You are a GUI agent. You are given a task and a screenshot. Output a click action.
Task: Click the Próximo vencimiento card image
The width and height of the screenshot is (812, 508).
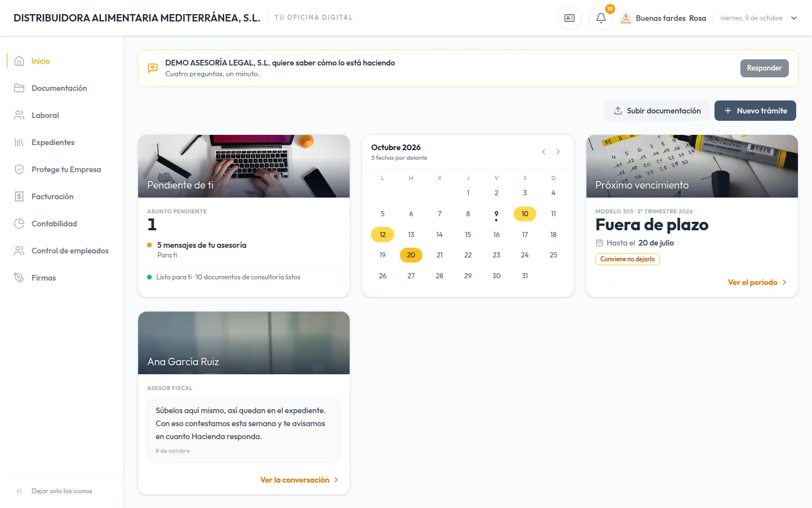click(x=692, y=166)
